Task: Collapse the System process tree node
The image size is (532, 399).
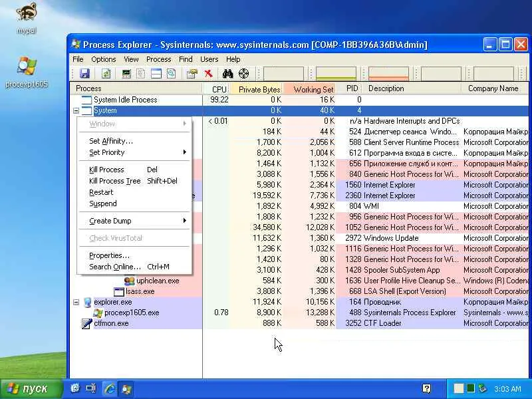Action: tap(76, 110)
